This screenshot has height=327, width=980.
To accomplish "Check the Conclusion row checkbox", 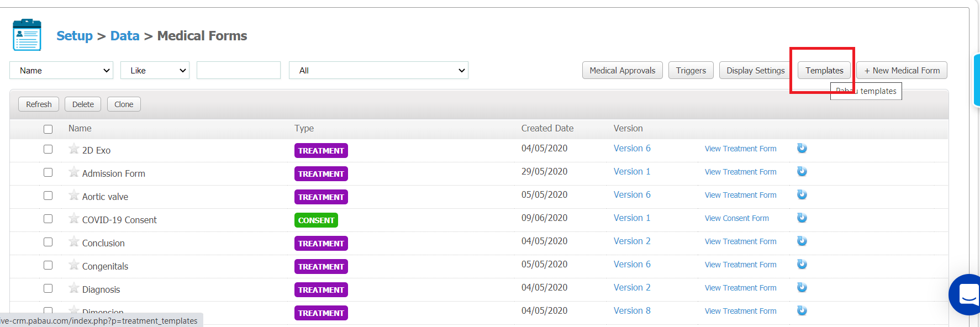I will 48,242.
